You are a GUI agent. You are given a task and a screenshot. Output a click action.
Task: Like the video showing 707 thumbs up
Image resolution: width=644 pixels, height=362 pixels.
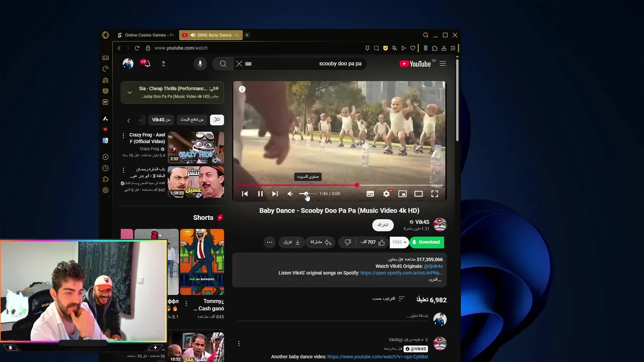(x=373, y=242)
